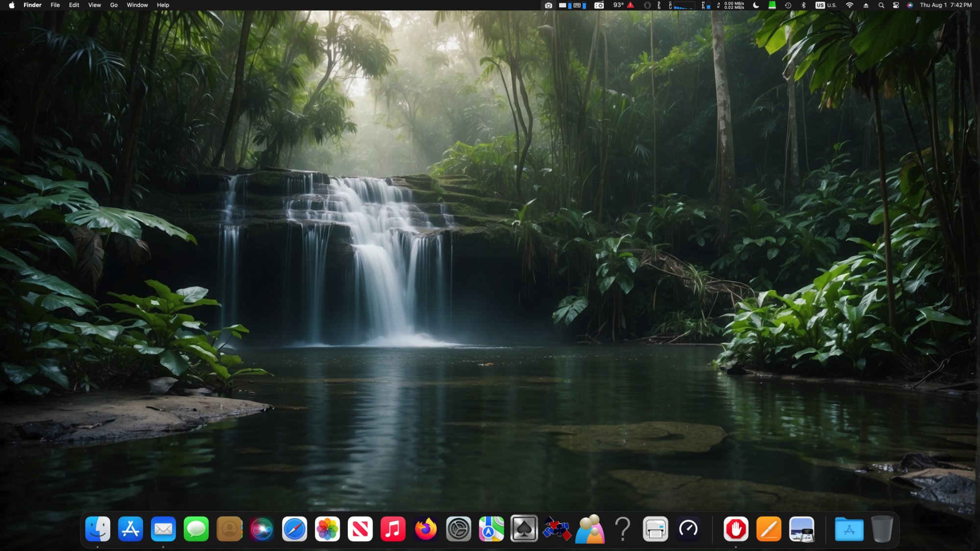Open the Go menu

tap(114, 5)
